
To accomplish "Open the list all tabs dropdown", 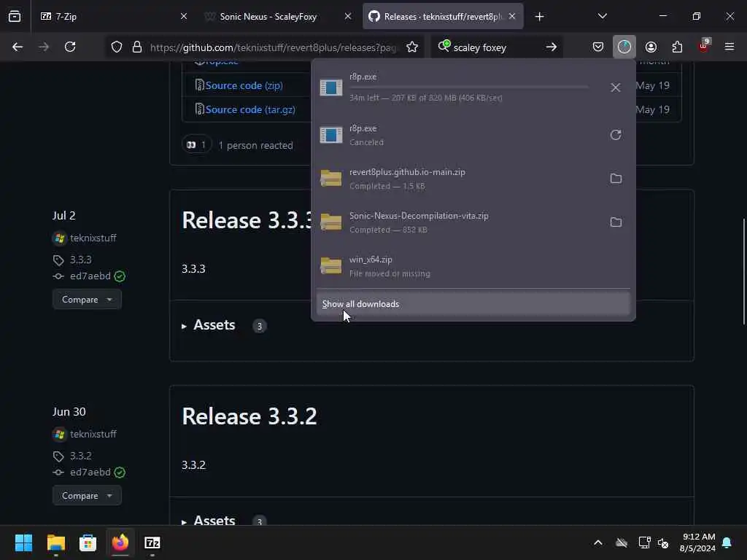I will pos(602,16).
